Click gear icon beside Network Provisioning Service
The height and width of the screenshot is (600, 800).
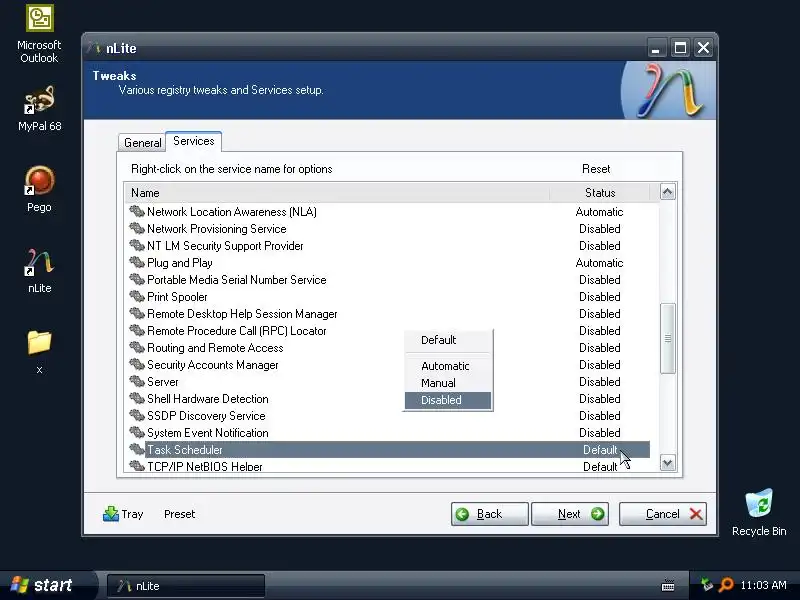[137, 228]
